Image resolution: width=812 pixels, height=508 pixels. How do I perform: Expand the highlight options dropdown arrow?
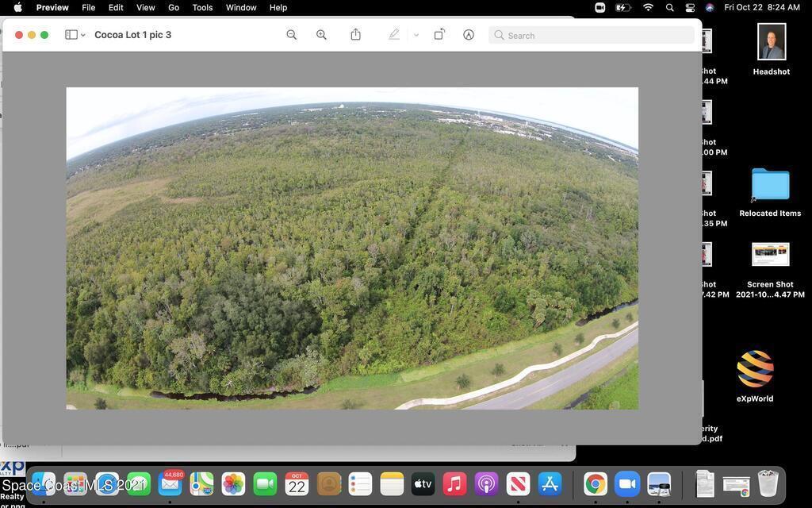click(416, 35)
